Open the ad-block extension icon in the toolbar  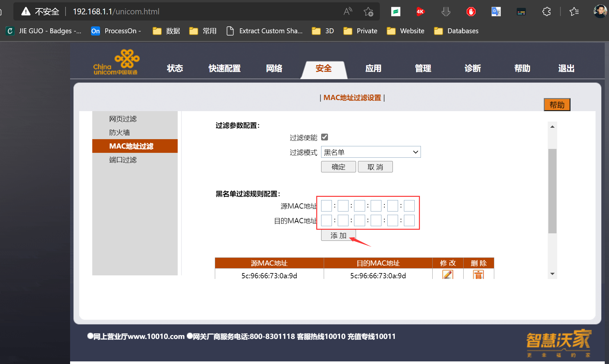coord(470,11)
